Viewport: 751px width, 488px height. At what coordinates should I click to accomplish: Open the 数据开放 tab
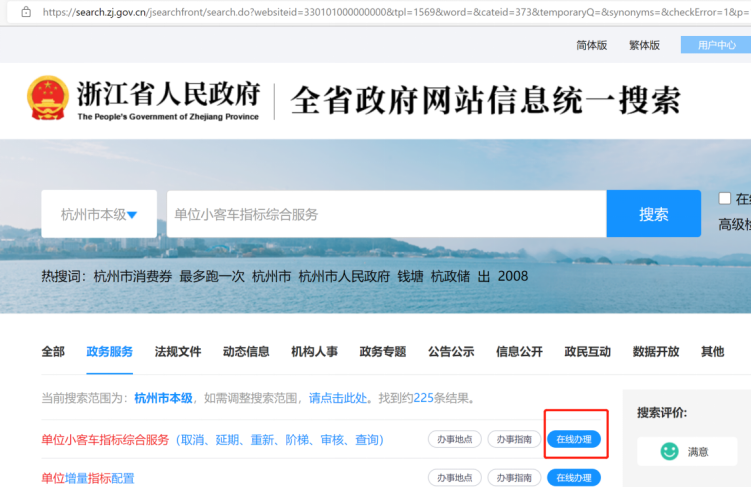656,351
